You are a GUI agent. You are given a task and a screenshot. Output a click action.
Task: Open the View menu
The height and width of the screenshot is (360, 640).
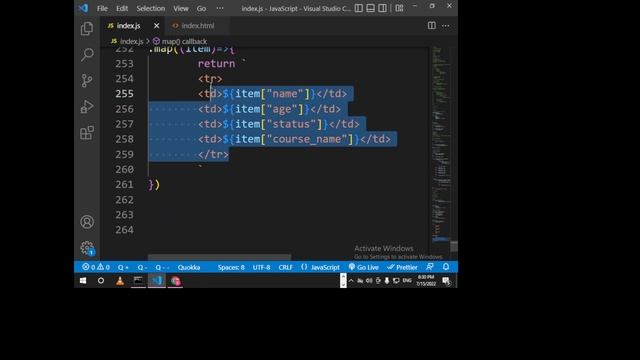click(x=180, y=8)
